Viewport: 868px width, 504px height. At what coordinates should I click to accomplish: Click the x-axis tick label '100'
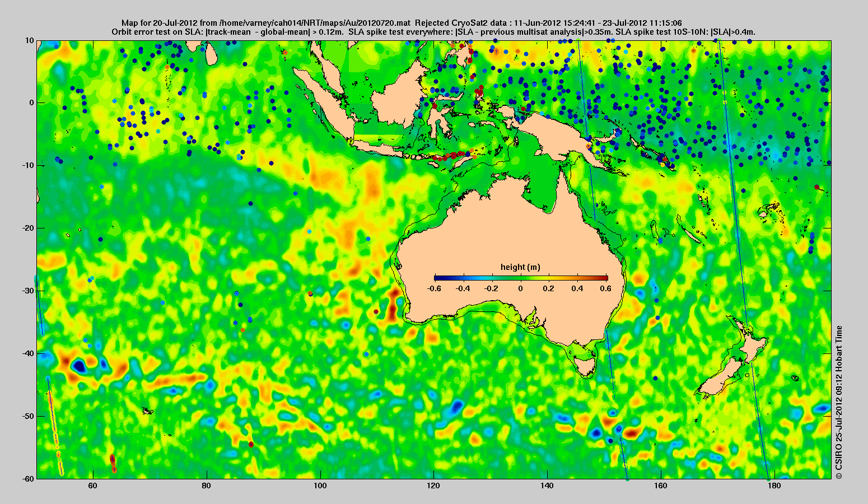pos(320,486)
